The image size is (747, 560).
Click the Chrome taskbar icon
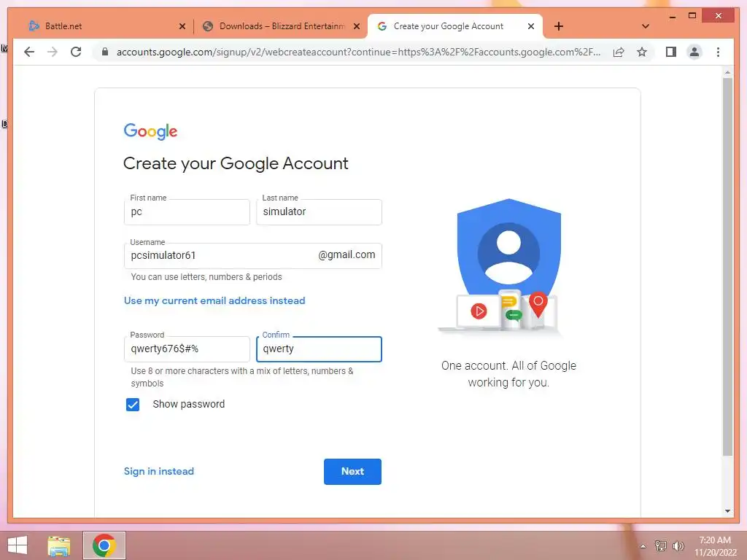pyautogui.click(x=104, y=545)
